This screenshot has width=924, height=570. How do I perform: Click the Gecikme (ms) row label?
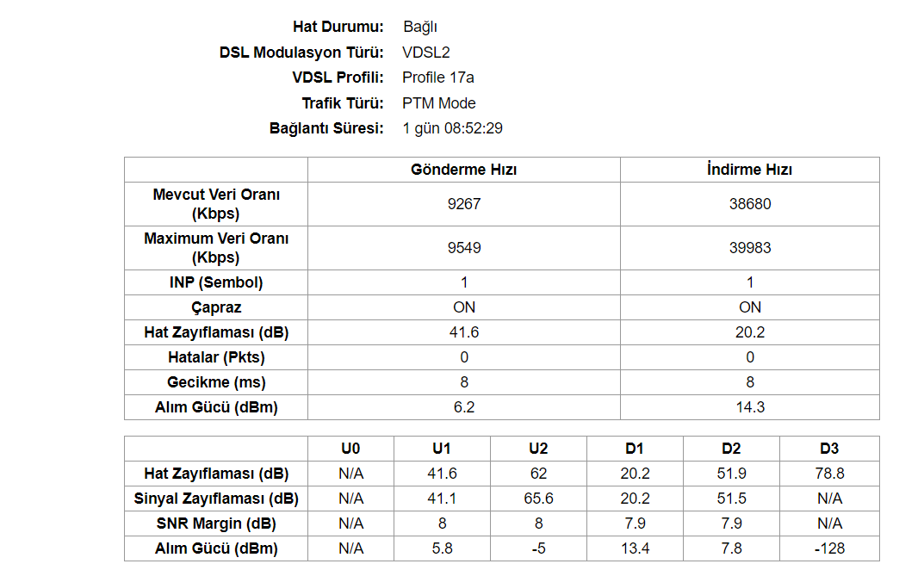(216, 382)
